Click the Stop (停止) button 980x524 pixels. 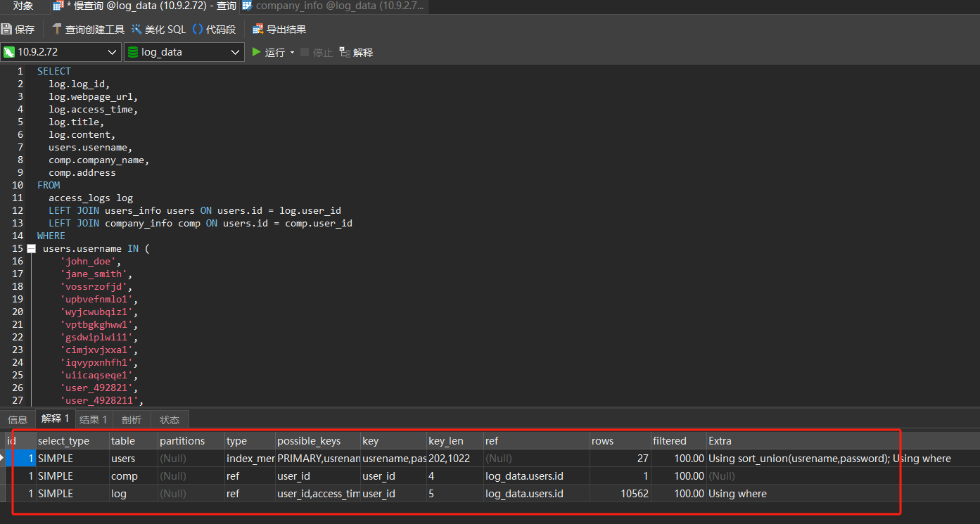click(317, 53)
